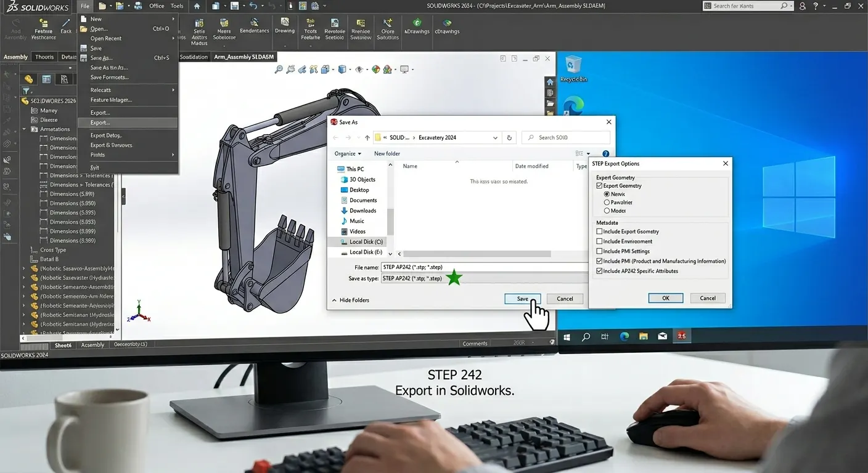Viewport: 868px width, 473px height.
Task: Click the Save disk icon in top toolbar
Action: (x=234, y=6)
